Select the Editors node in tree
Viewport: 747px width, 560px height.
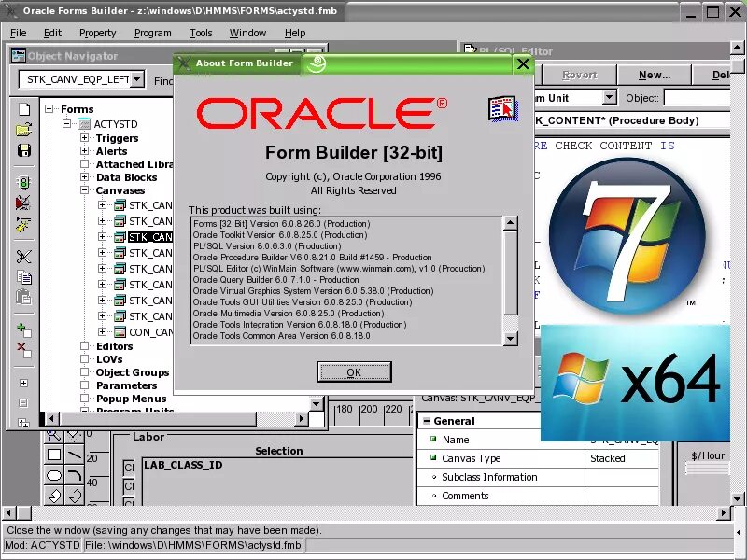114,346
